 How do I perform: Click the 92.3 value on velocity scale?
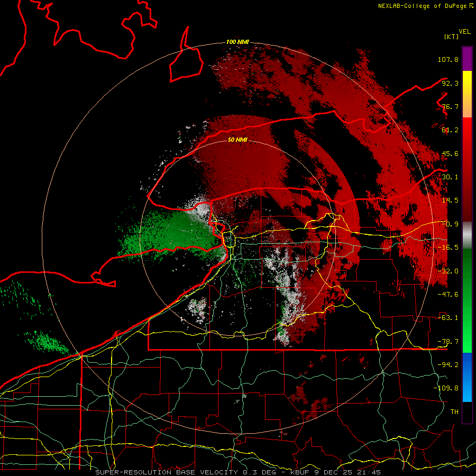click(x=450, y=83)
